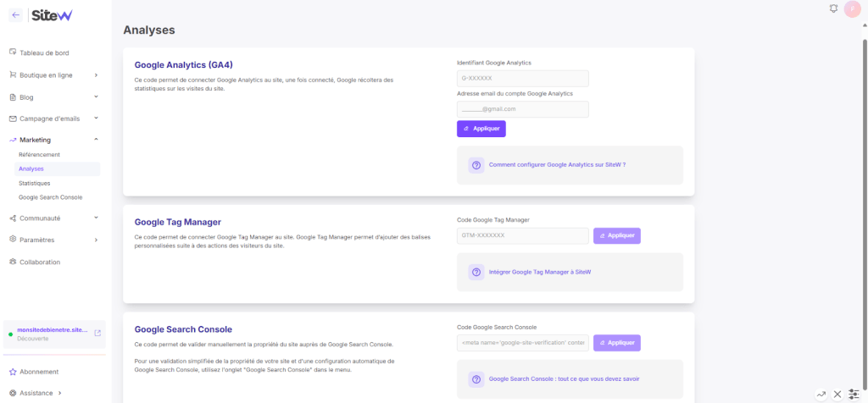Viewport: 868px width, 403px height.
Task: Open 'Comment configurer Google Analytics sur SiteW ?' link
Action: click(x=558, y=165)
